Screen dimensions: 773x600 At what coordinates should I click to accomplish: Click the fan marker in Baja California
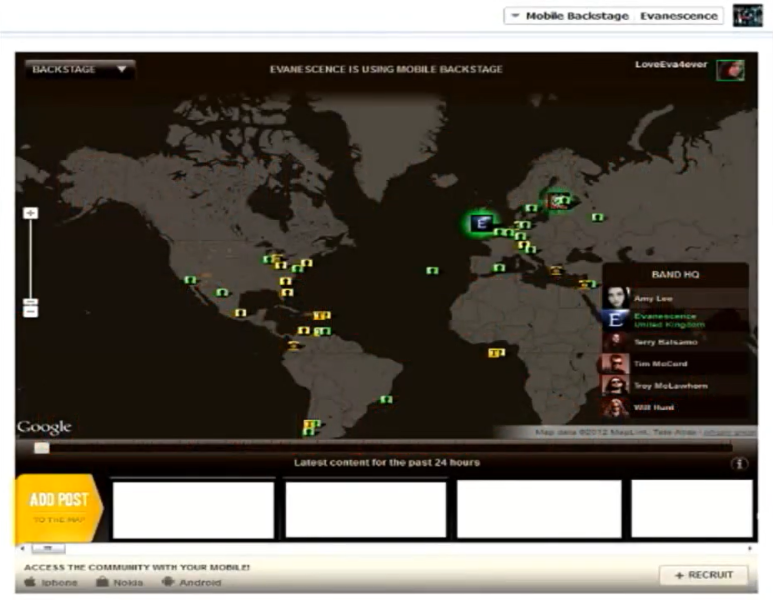point(190,280)
